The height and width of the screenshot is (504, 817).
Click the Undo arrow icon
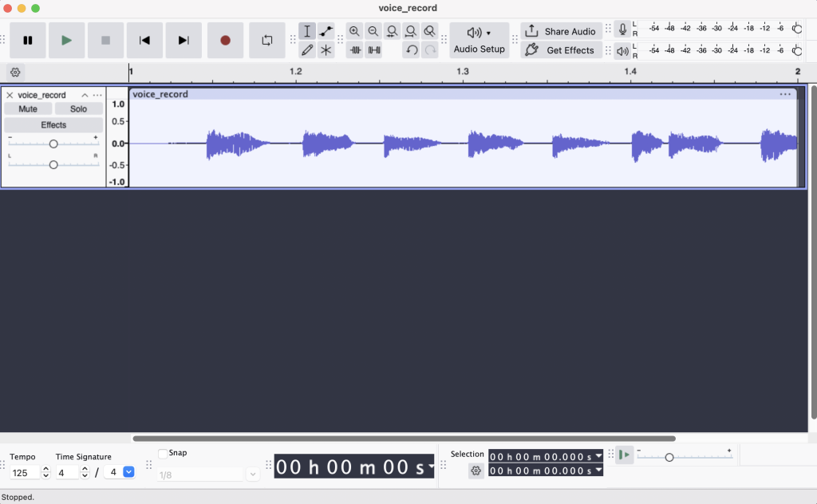[411, 50]
